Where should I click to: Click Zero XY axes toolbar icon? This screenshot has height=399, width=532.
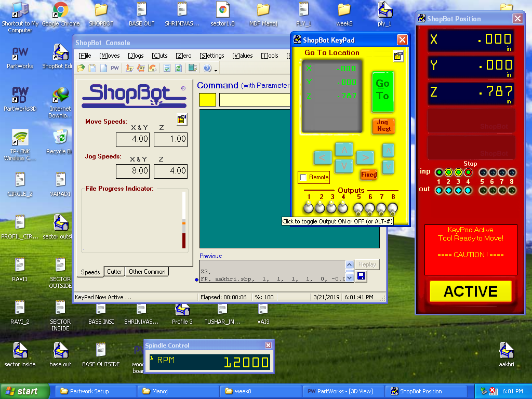point(141,68)
